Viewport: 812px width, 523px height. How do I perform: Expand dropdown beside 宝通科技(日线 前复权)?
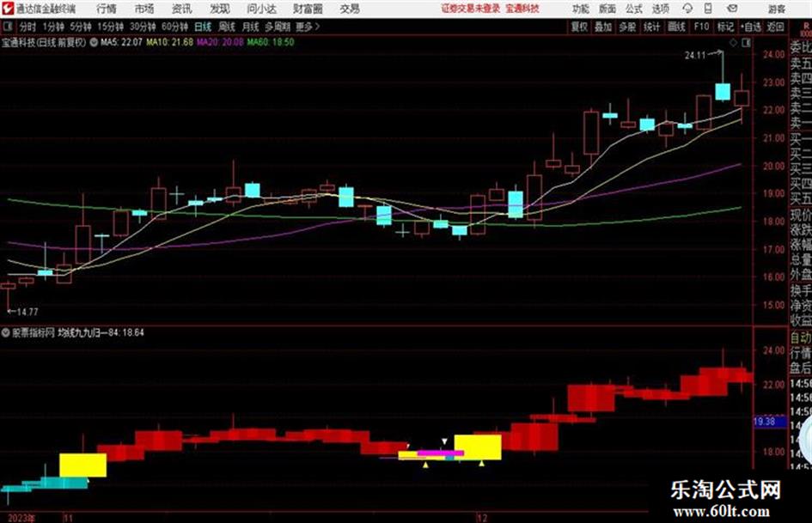94,42
